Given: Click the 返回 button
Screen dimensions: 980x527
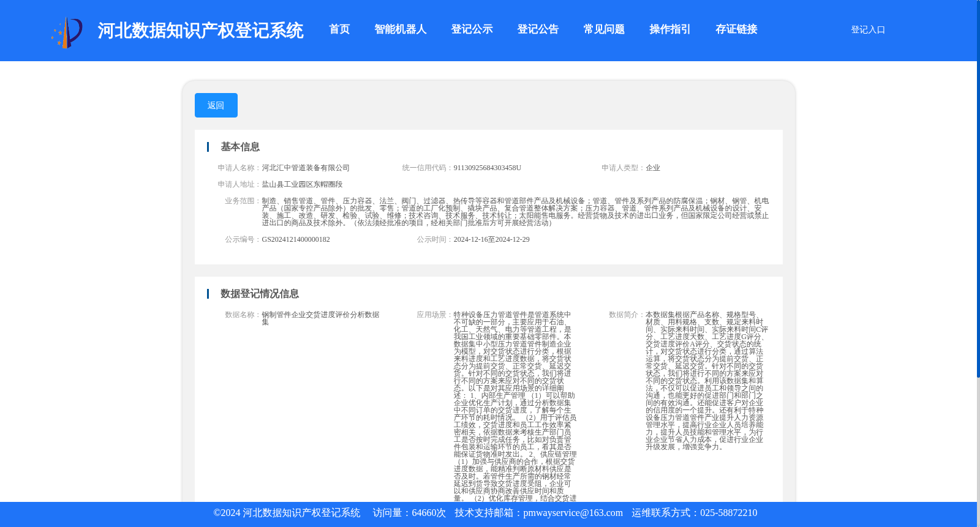Looking at the screenshot, I should (x=216, y=105).
